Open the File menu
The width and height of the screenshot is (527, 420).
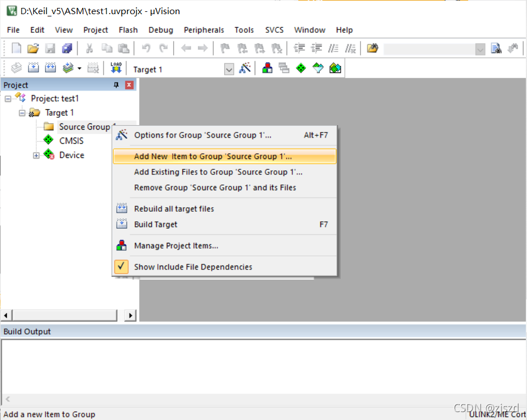pos(13,30)
